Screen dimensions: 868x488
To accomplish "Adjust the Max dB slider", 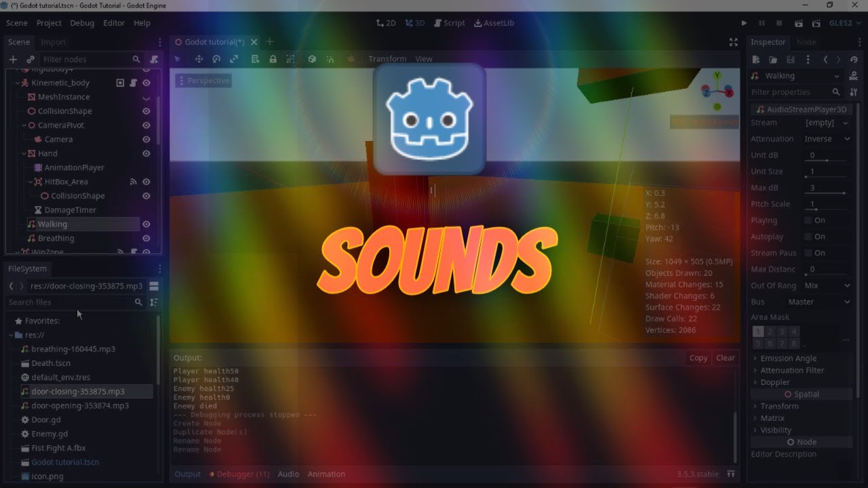I will pos(827,192).
